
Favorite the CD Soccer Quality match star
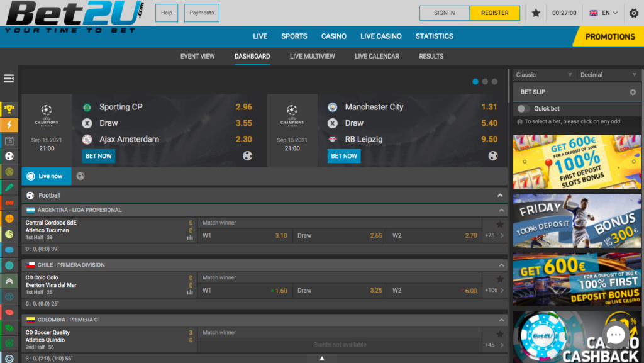tap(500, 334)
